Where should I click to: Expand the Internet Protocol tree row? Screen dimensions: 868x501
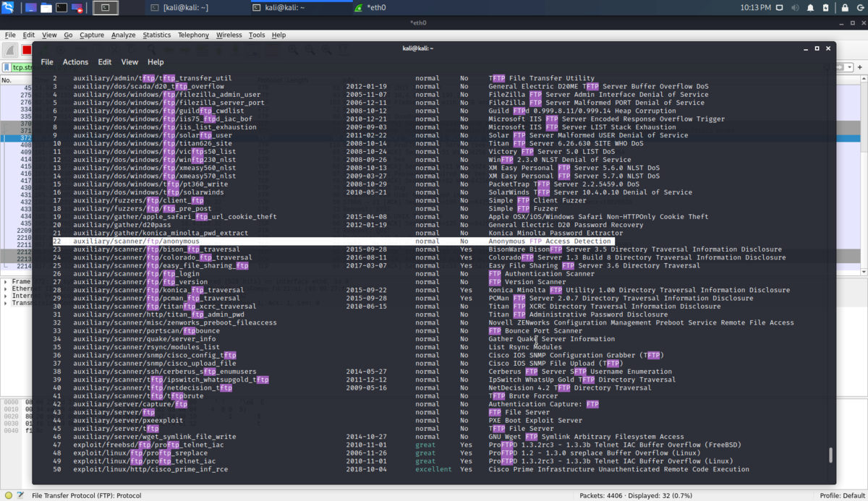pyautogui.click(x=6, y=296)
